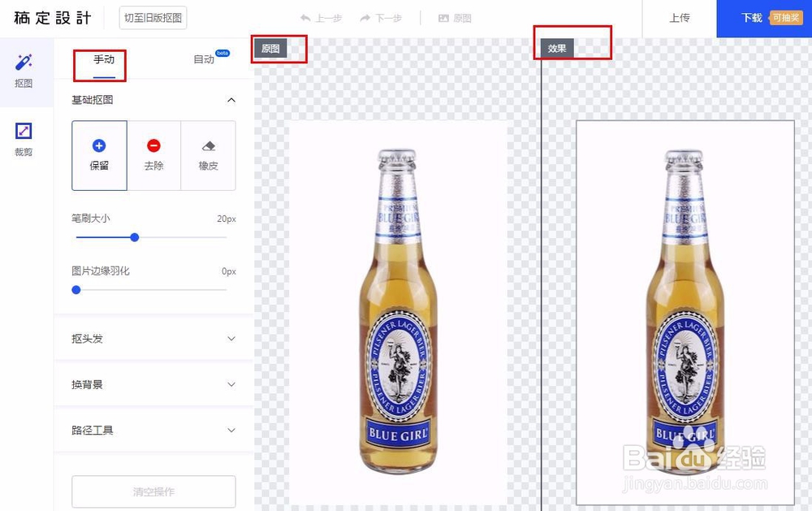Viewport: 812px width, 511px height.
Task: Show the 原图 original image toolbar button
Action: tap(455, 18)
